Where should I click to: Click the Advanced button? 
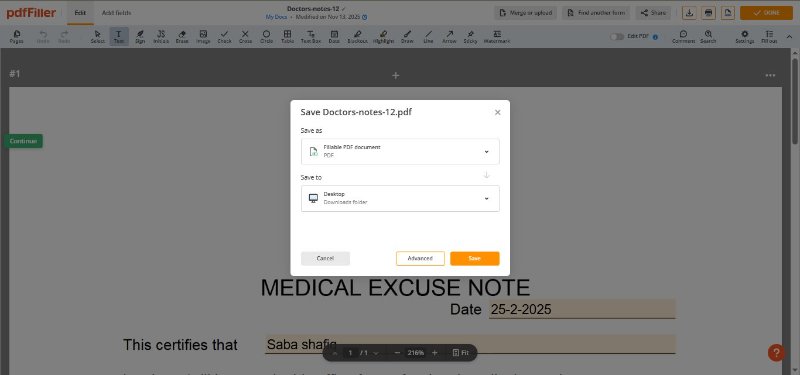point(420,258)
